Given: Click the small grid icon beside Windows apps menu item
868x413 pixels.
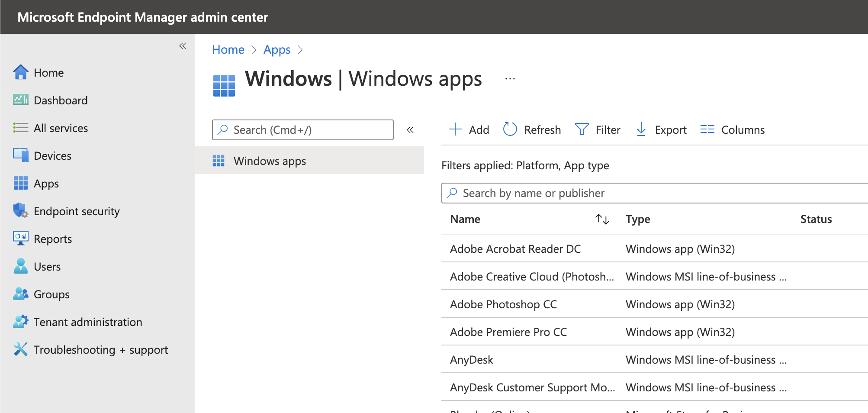Looking at the screenshot, I should (219, 161).
